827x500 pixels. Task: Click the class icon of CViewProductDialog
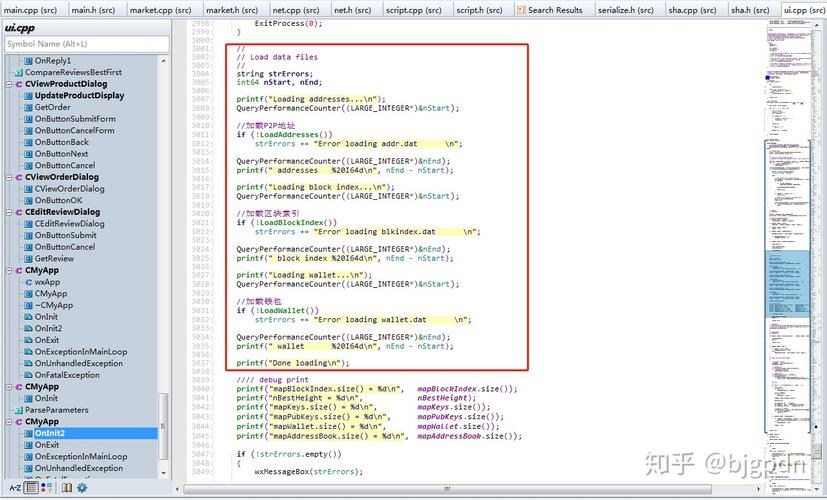pos(19,84)
